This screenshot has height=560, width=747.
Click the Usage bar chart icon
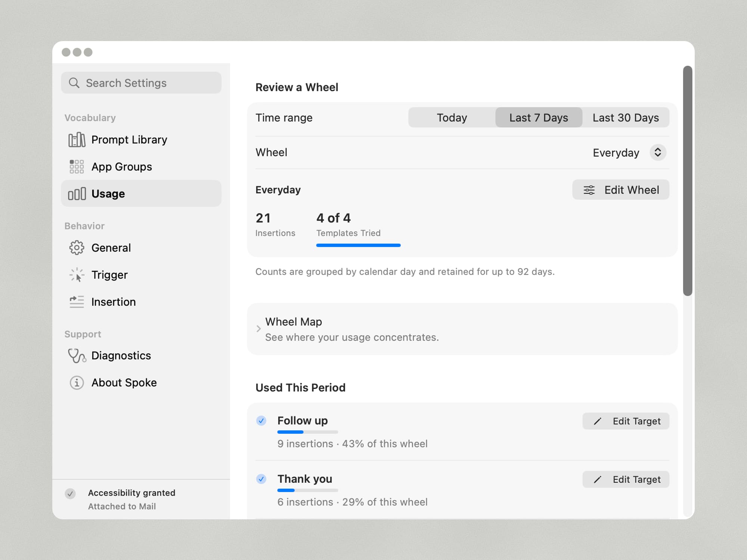(x=77, y=194)
